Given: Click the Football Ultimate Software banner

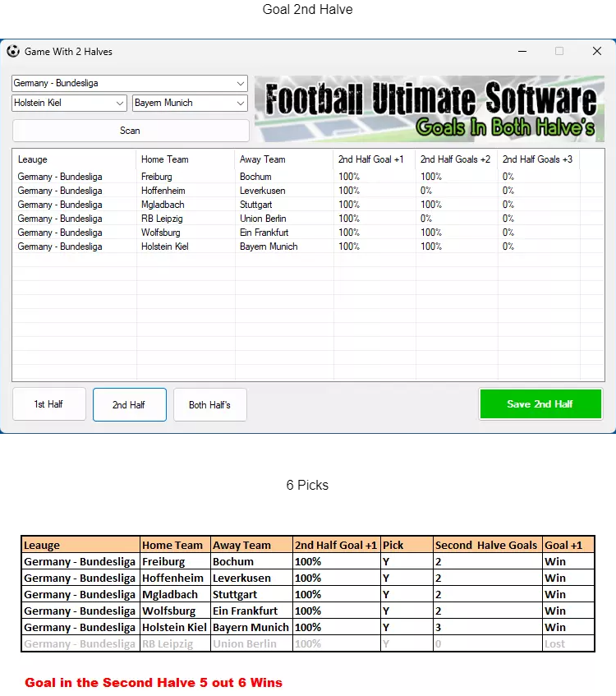Looking at the screenshot, I should pos(430,108).
